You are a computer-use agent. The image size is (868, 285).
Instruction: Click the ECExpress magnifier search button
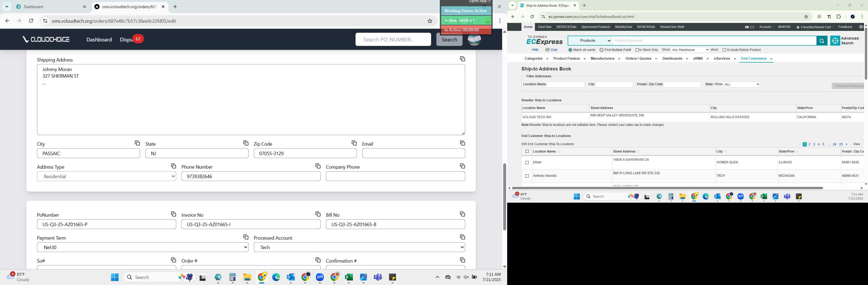click(x=822, y=41)
